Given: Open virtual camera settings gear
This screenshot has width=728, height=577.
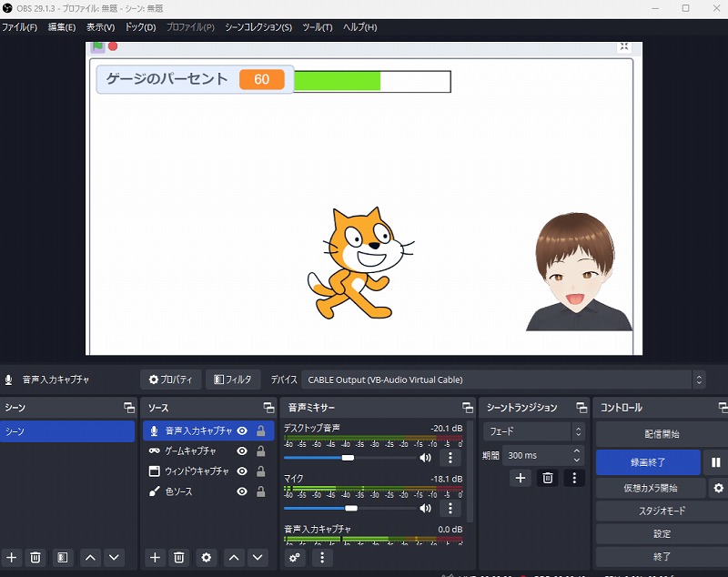Looking at the screenshot, I should pyautogui.click(x=718, y=488).
